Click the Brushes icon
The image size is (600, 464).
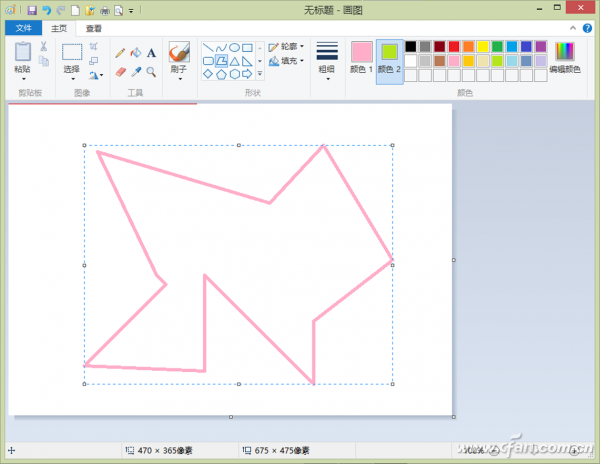coord(179,52)
